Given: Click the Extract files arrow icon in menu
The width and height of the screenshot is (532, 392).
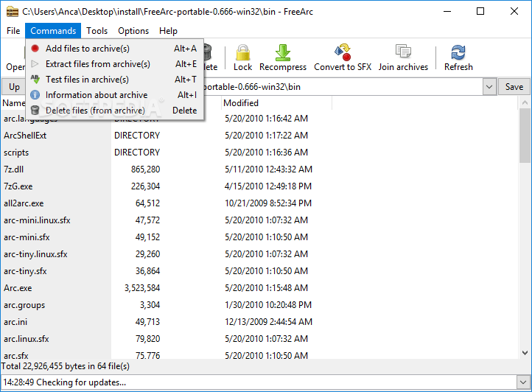Looking at the screenshot, I should [x=35, y=64].
